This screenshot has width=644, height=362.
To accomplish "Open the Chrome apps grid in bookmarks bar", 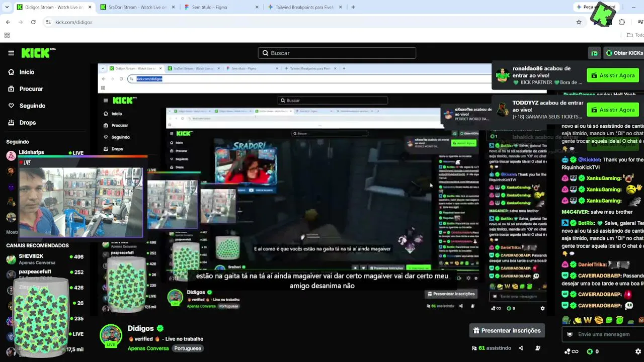I will coord(7,35).
